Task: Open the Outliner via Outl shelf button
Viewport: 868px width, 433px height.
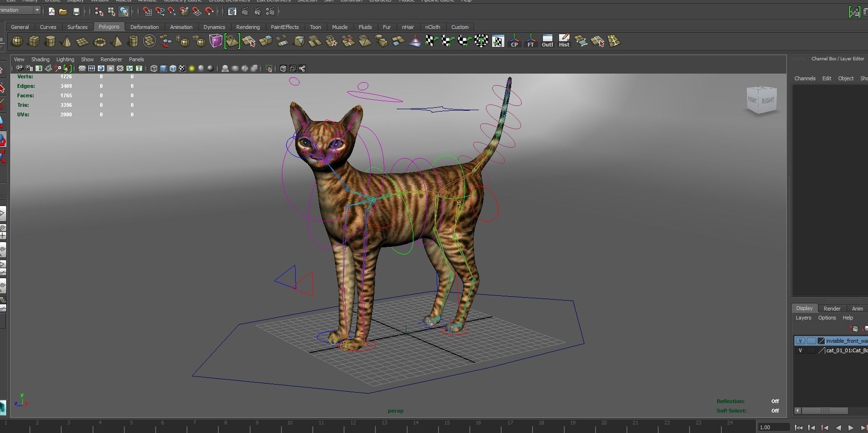Action: (547, 41)
